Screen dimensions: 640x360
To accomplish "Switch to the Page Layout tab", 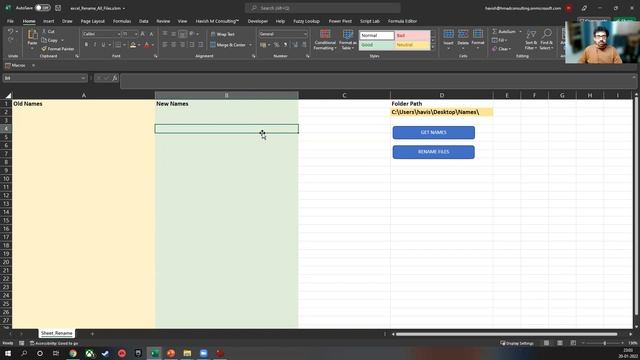I will (x=93, y=21).
